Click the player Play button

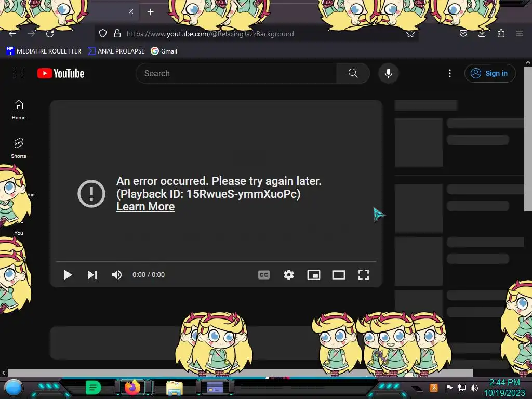pyautogui.click(x=68, y=275)
